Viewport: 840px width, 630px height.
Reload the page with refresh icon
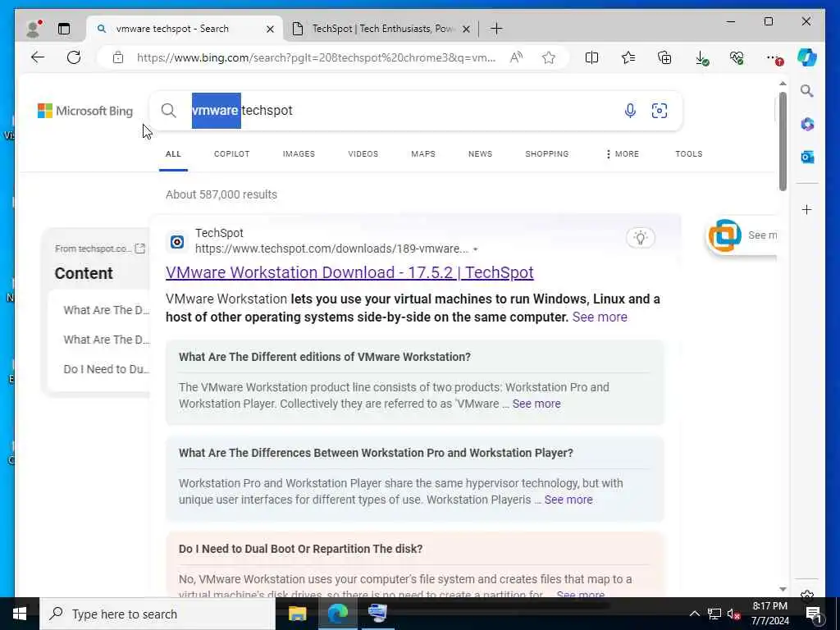[74, 57]
